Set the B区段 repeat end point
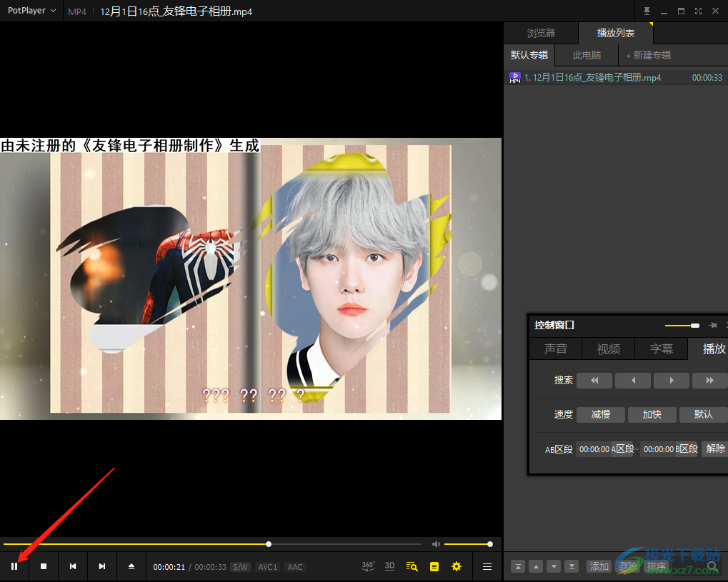Viewport: 728px width, 582px height. (687, 448)
